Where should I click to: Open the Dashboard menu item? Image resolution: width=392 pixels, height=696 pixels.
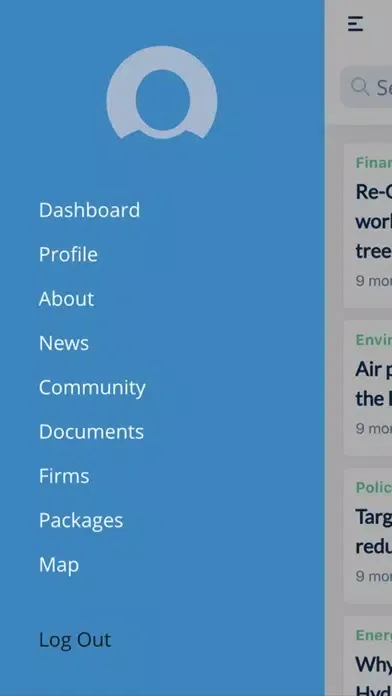pos(89,210)
